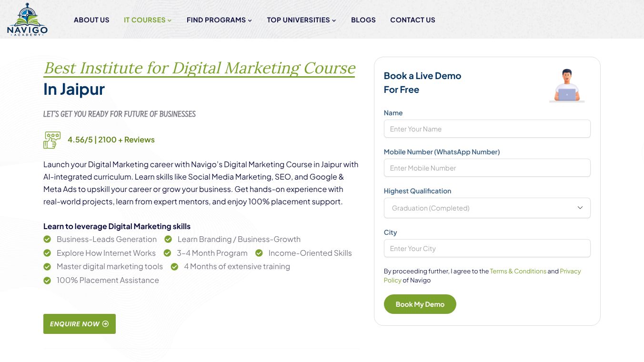Click the Highest Qualification label
The width and height of the screenshot is (644, 362).
pyautogui.click(x=417, y=191)
